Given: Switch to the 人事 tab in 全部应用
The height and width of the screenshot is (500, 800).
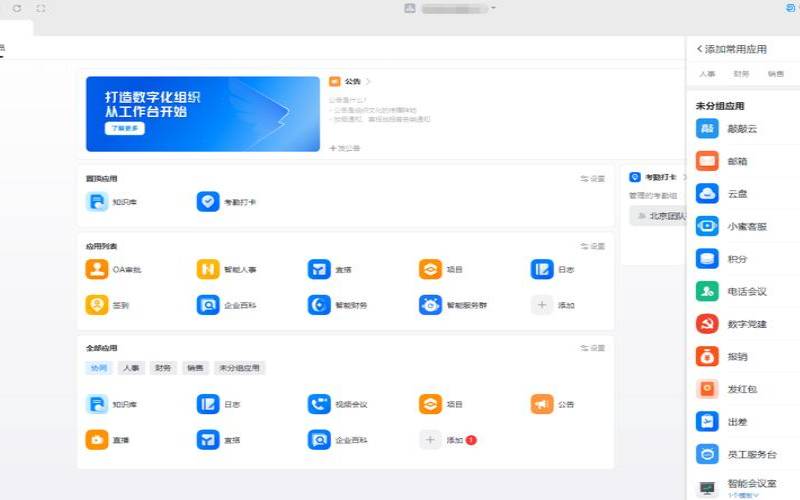Looking at the screenshot, I should click(131, 368).
